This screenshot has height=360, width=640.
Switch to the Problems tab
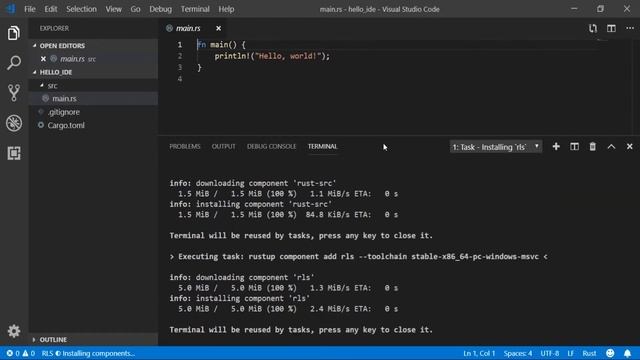coord(185,147)
